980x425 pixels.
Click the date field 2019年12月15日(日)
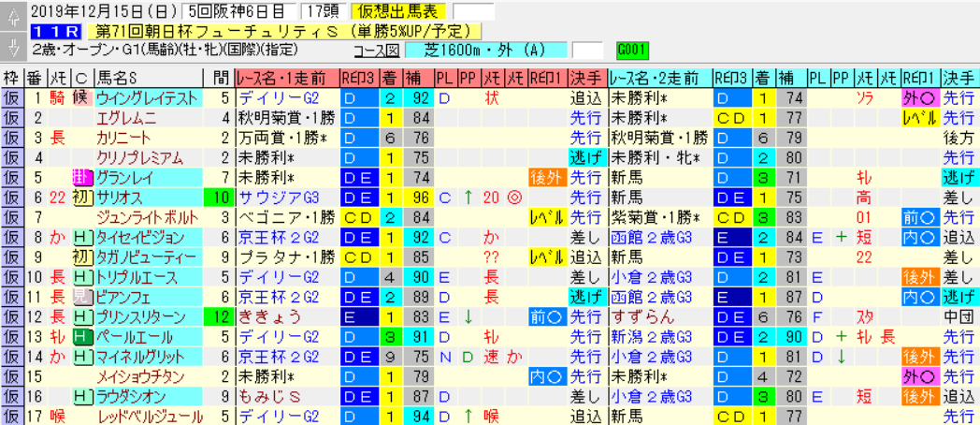tap(105, 12)
